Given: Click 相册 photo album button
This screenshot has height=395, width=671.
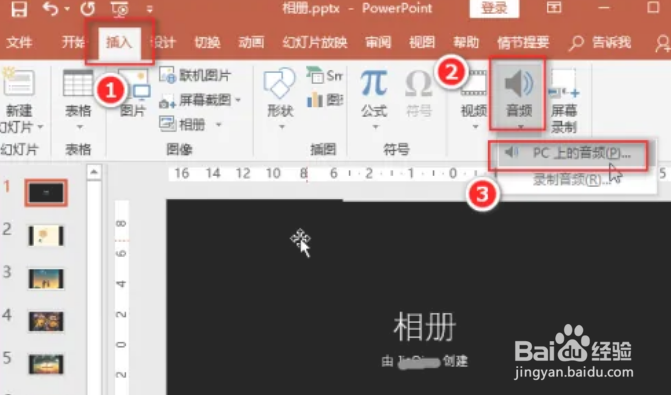Looking at the screenshot, I should coord(183,125).
